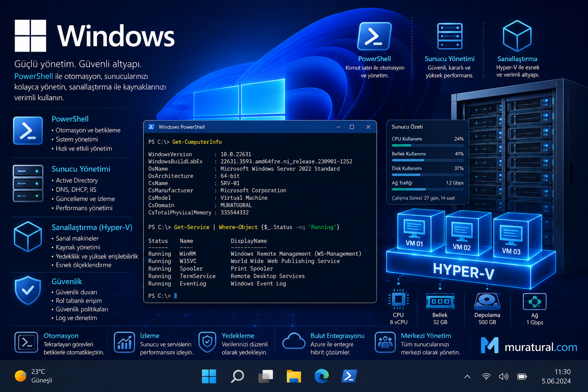
Task: Click the Bellek Kullanımı progress bar
Action: pyautogui.click(x=428, y=160)
